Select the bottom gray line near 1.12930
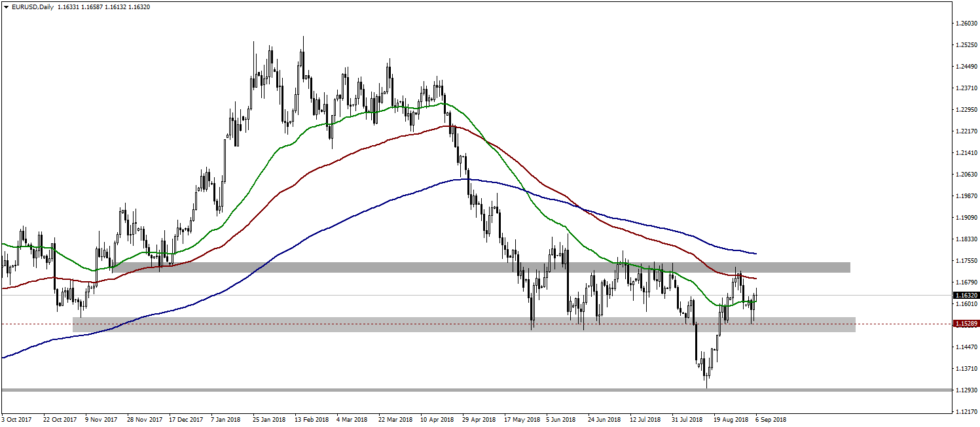980x427 pixels. (x=475, y=390)
